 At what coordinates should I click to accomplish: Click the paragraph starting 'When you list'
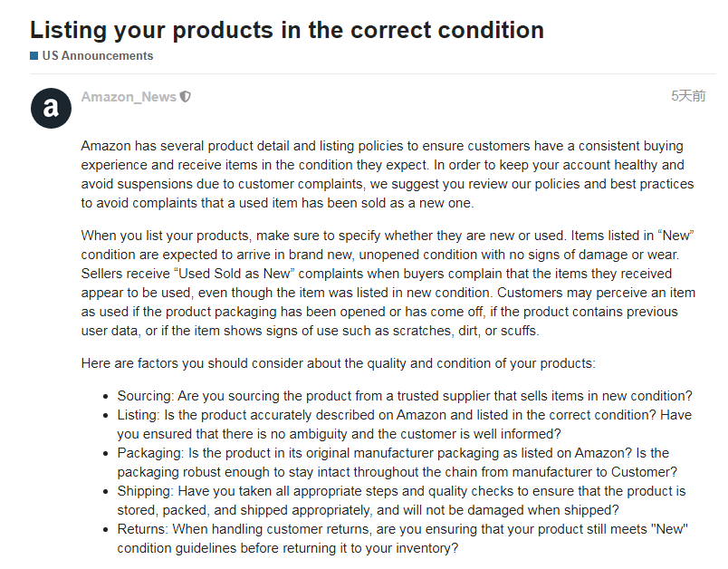388,283
